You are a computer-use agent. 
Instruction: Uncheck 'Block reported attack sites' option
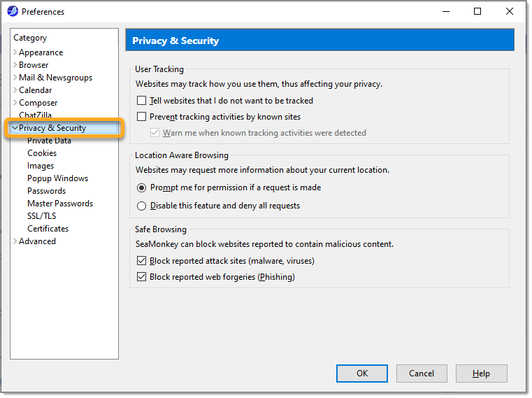[x=142, y=261]
